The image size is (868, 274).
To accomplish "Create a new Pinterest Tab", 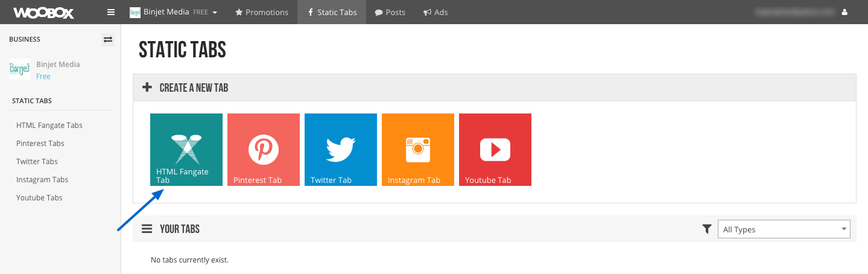I will pos(264,150).
